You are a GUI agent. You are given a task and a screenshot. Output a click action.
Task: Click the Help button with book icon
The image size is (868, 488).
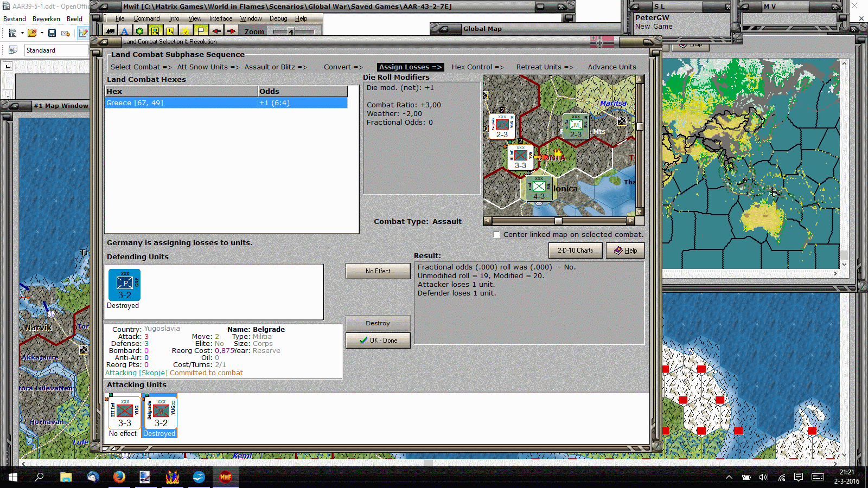tap(626, 251)
